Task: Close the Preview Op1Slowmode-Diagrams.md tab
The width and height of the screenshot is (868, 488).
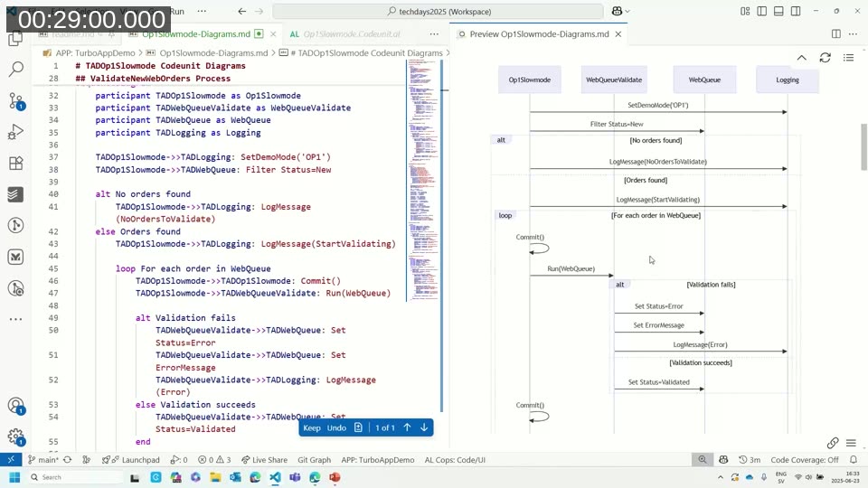Action: click(618, 33)
